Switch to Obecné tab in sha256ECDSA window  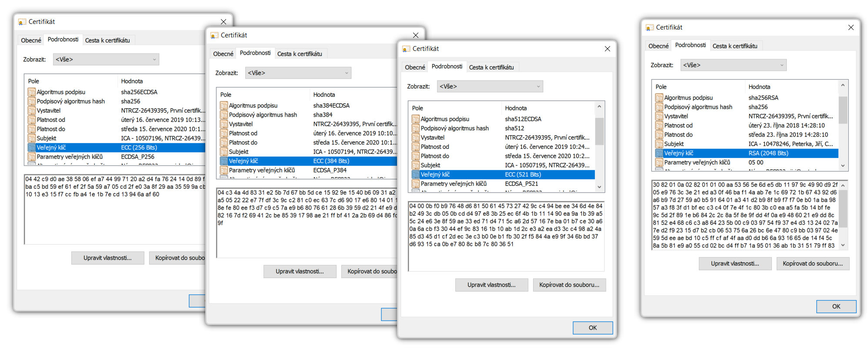[x=31, y=40]
